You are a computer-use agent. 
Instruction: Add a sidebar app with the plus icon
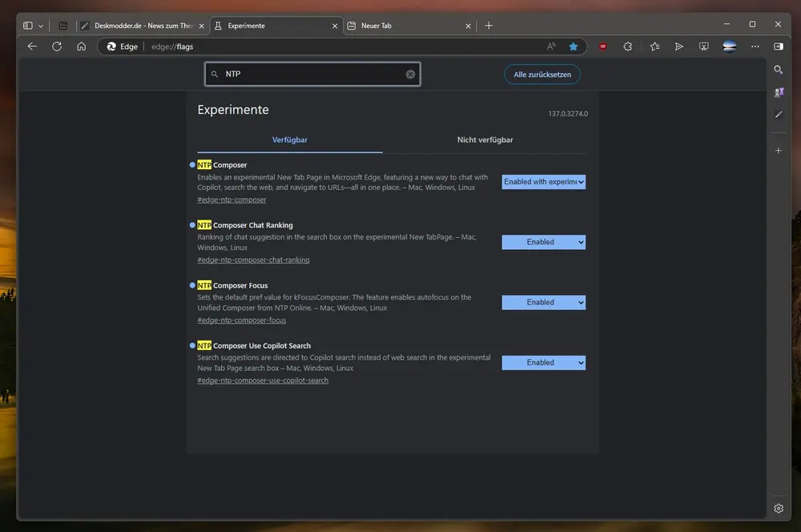point(779,151)
